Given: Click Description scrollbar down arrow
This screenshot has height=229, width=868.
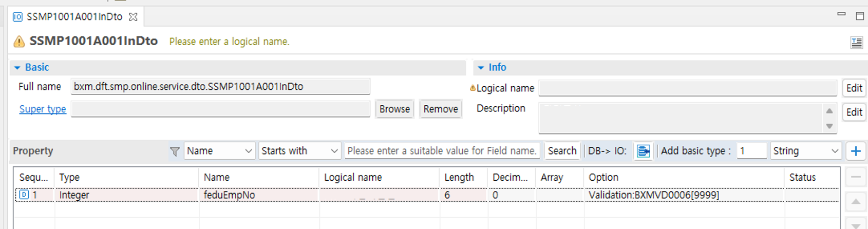Looking at the screenshot, I should point(829,126).
